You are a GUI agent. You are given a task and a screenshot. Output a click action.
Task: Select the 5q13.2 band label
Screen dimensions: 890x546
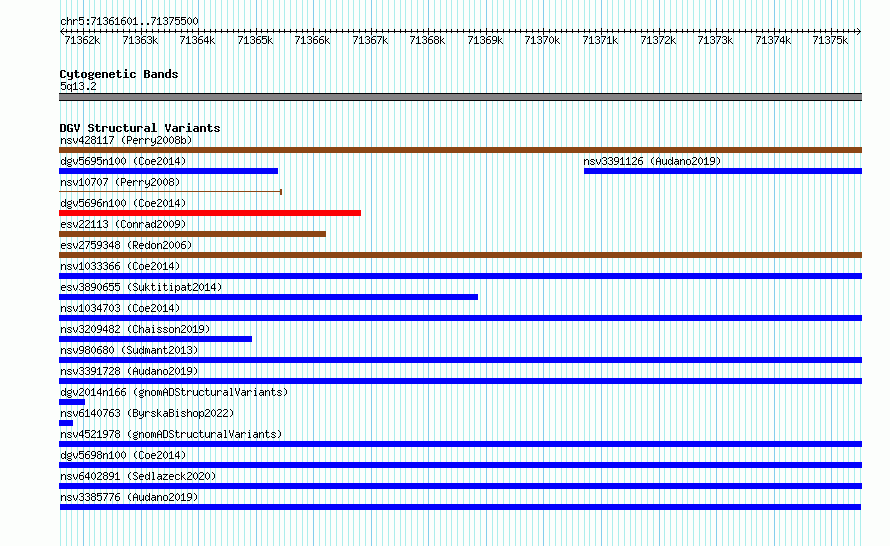pos(78,86)
